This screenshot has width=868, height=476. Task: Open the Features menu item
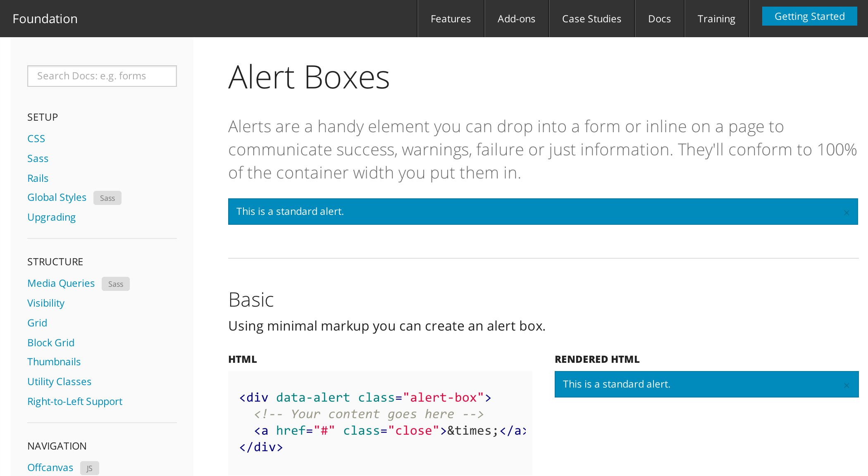[x=451, y=19]
